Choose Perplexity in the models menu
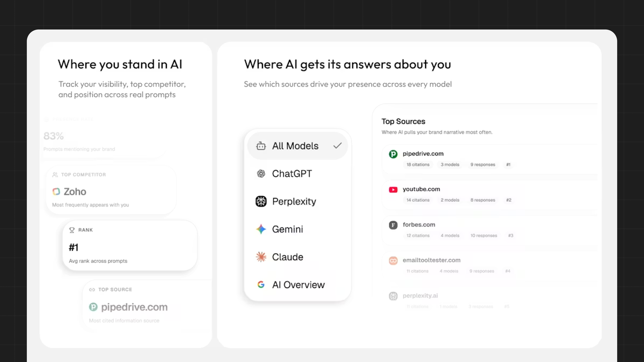644x362 pixels. coord(294,201)
